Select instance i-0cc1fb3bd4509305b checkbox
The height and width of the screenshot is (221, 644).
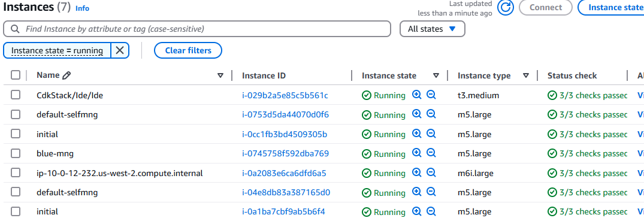click(16, 134)
